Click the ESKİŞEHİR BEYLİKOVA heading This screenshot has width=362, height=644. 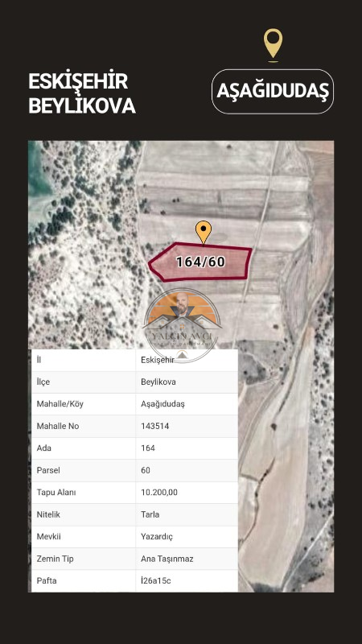point(82,93)
